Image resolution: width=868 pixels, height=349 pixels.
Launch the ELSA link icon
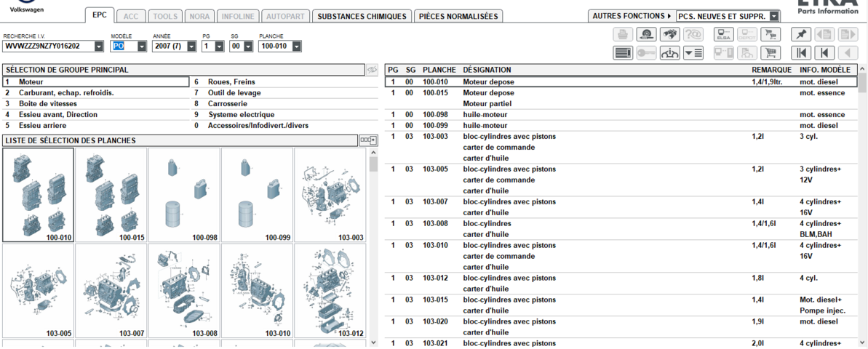click(x=723, y=34)
